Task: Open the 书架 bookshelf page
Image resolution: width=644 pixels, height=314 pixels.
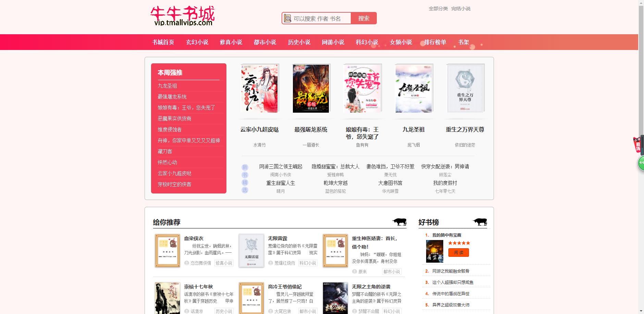Action: 463,42
